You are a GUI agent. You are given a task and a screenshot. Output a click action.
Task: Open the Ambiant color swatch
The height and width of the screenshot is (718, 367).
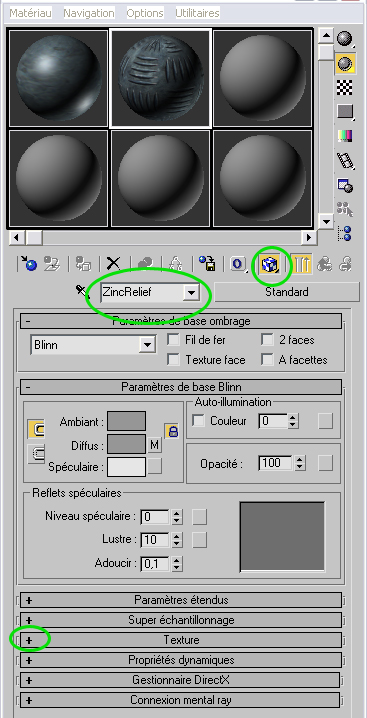pyautogui.click(x=126, y=421)
